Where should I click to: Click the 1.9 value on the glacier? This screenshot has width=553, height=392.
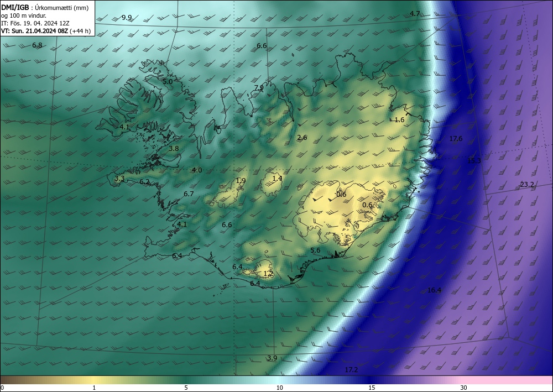(241, 180)
